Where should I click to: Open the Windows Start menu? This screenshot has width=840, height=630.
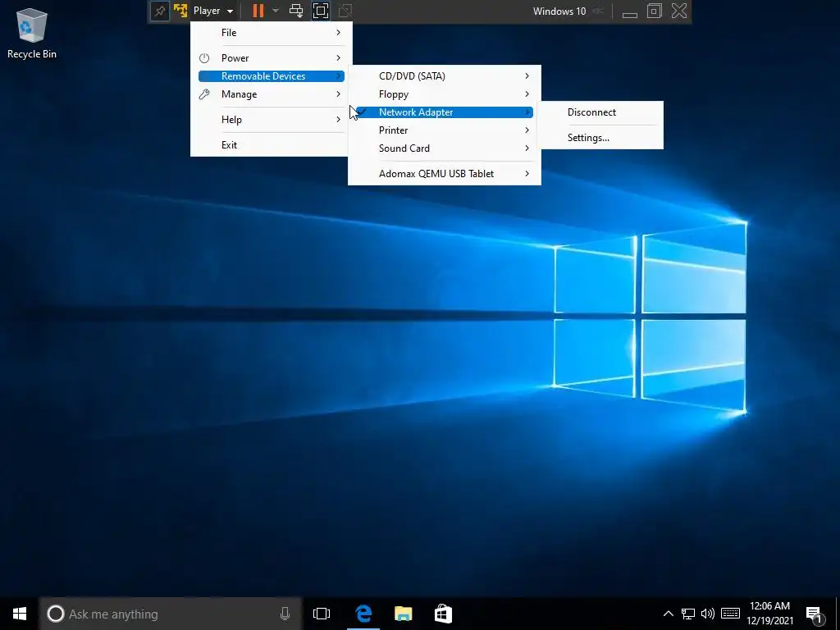[20, 614]
